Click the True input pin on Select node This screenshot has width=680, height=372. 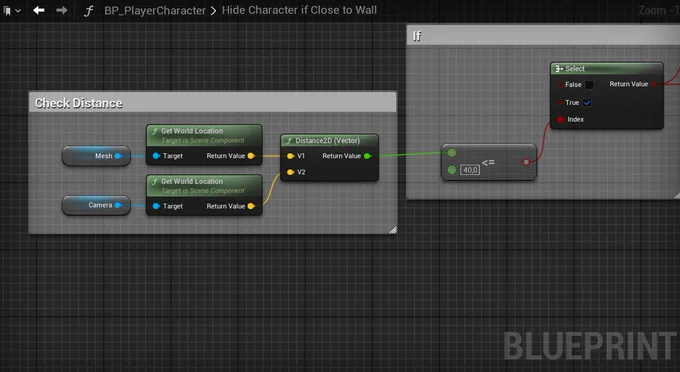coord(560,103)
